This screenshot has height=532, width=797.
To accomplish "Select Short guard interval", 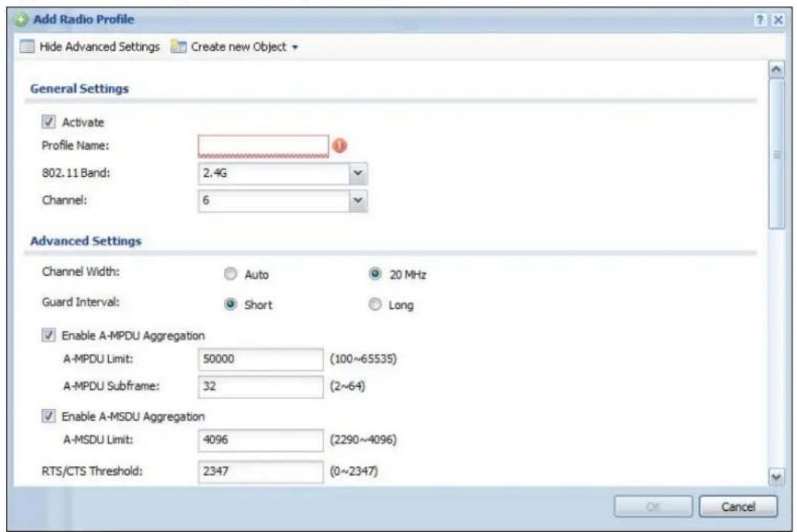I will (231, 305).
